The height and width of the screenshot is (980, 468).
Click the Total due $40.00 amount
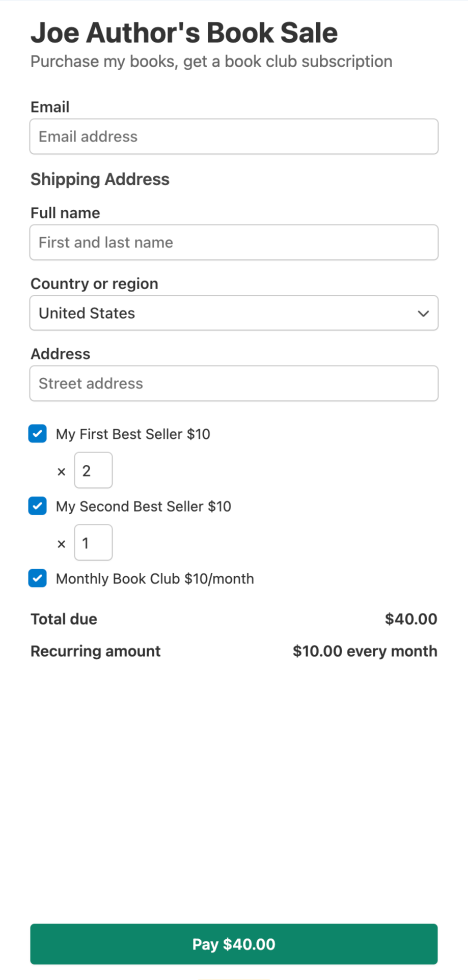(411, 619)
